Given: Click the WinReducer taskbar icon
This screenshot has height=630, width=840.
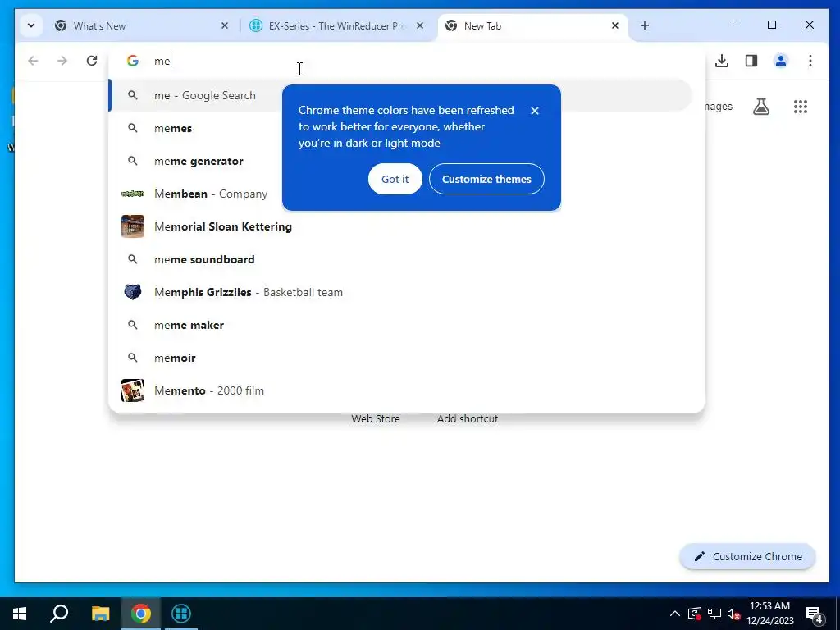Looking at the screenshot, I should (x=181, y=614).
